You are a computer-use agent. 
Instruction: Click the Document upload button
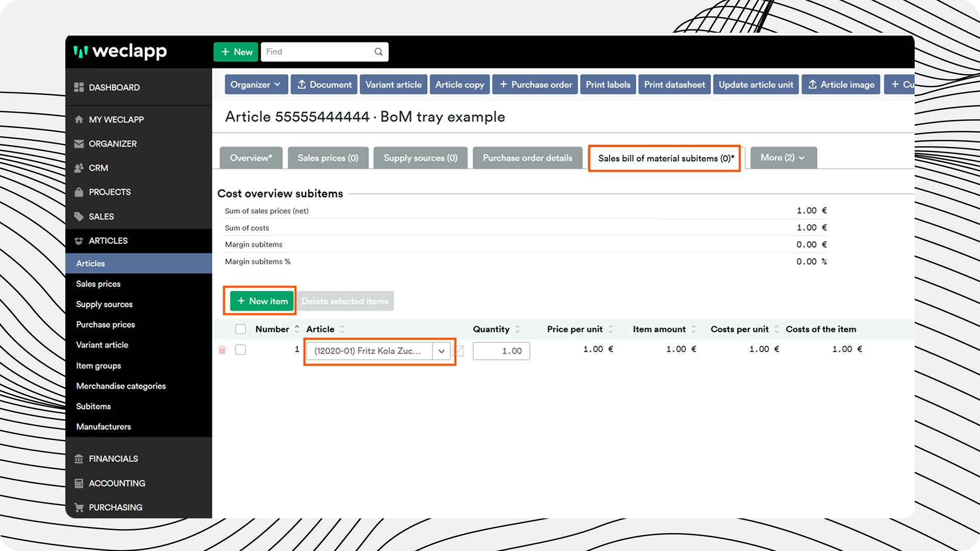pyautogui.click(x=325, y=85)
